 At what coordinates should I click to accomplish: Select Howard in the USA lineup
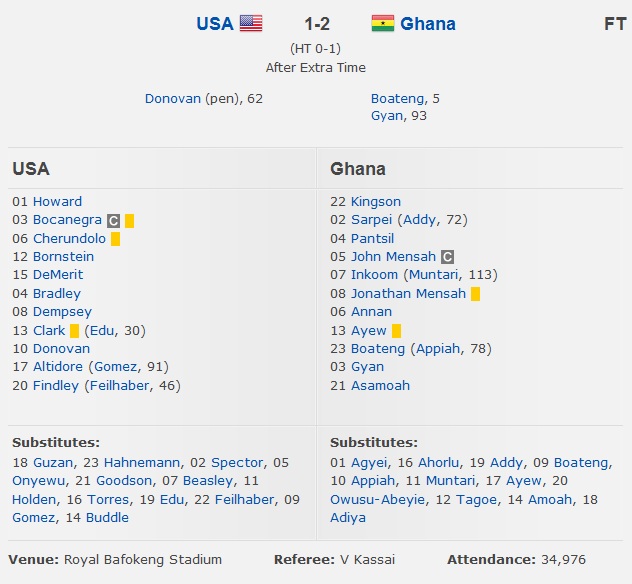pos(57,201)
